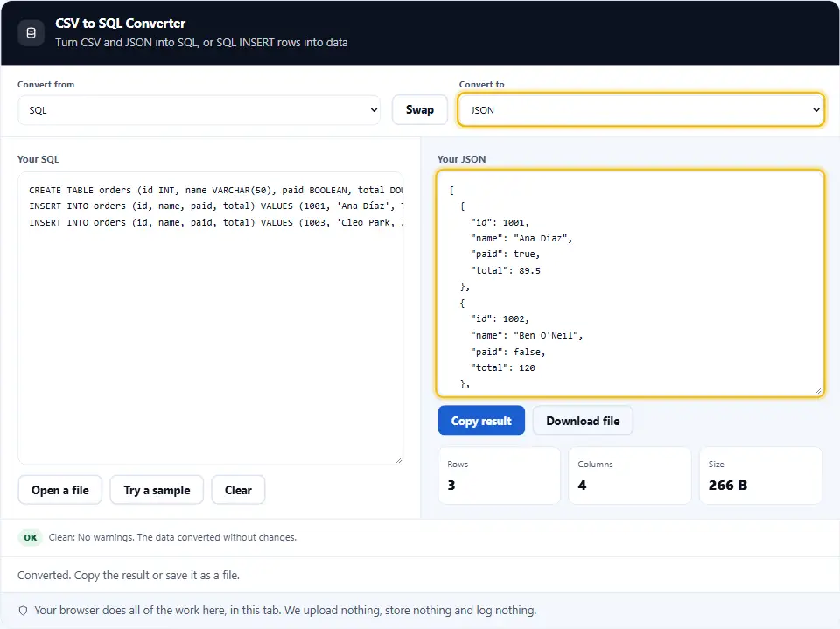Open the Convert from SQL dropdown

(x=199, y=110)
